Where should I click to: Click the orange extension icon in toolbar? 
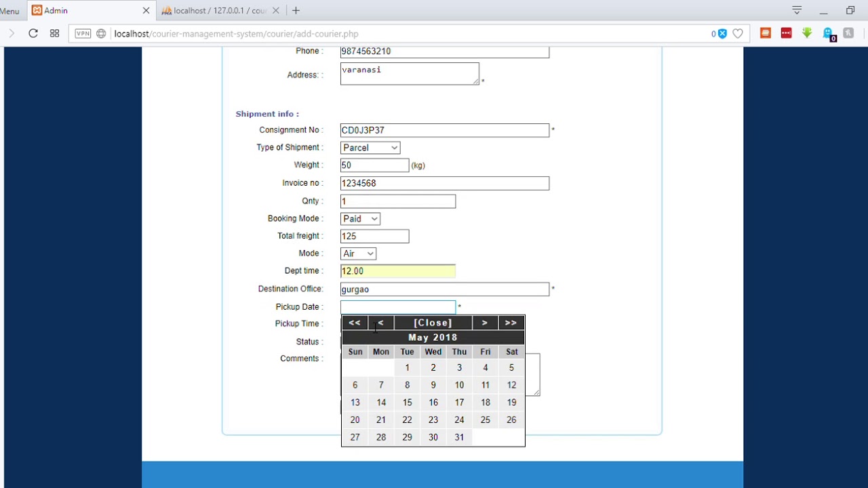pos(766,33)
